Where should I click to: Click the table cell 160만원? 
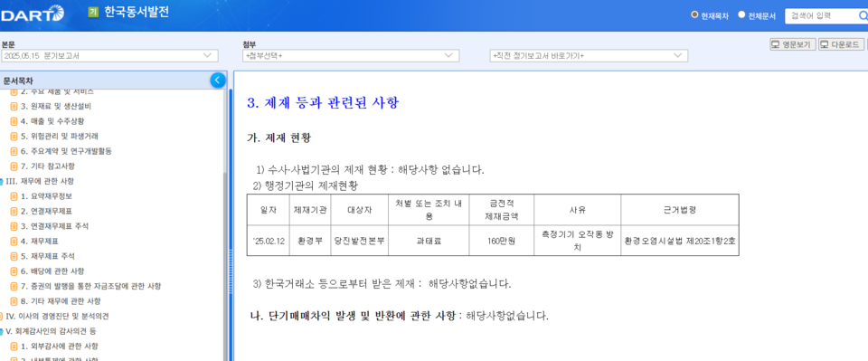(502, 241)
